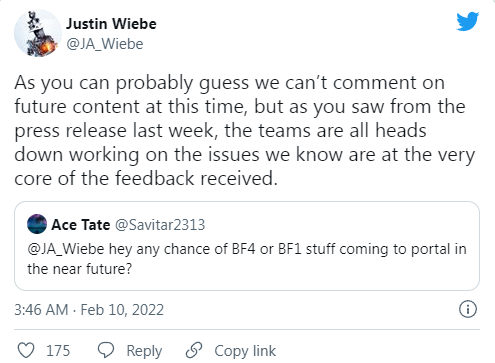Click the text 'the near future?' in quote
The height and width of the screenshot is (363, 495).
pos(80,269)
